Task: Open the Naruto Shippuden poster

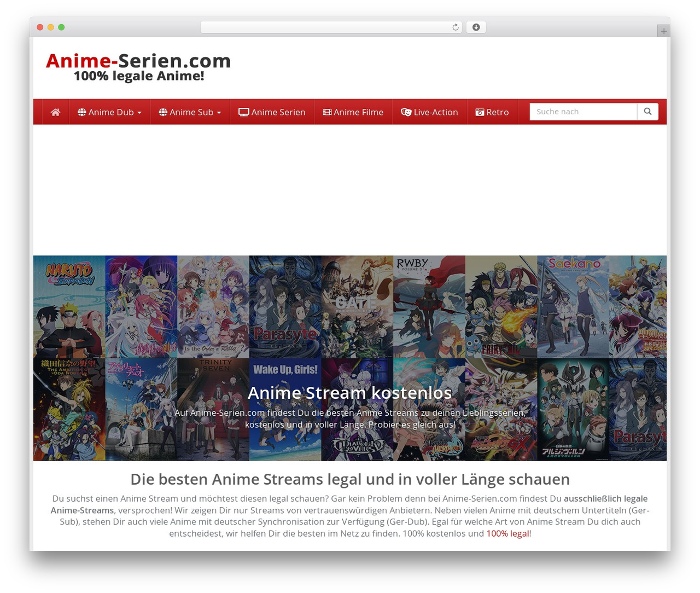Action: pos(69,307)
